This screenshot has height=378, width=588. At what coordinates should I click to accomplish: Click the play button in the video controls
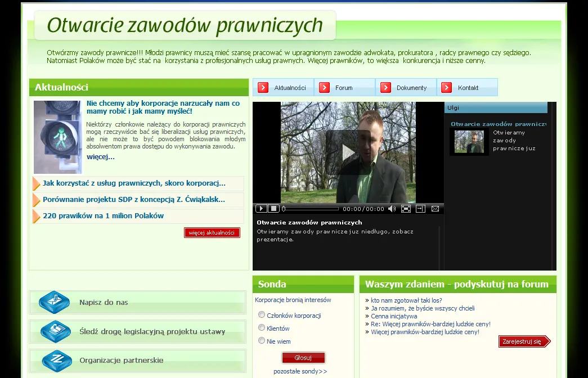point(262,209)
